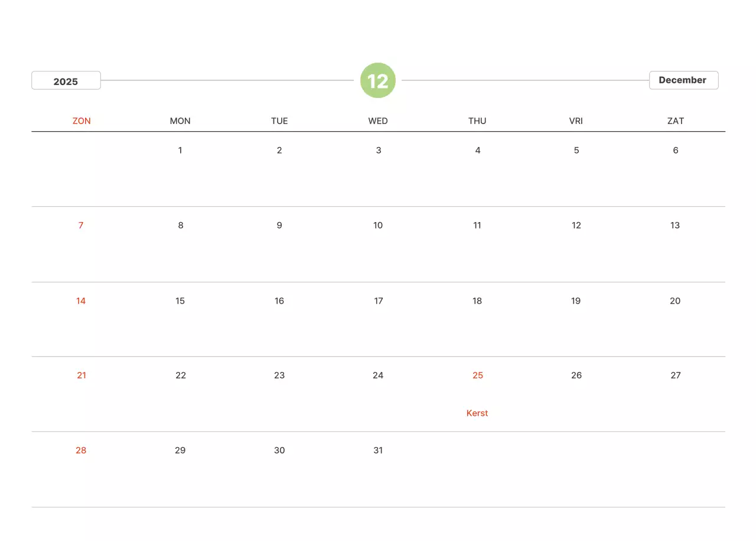Select day 31, last of month

378,451
